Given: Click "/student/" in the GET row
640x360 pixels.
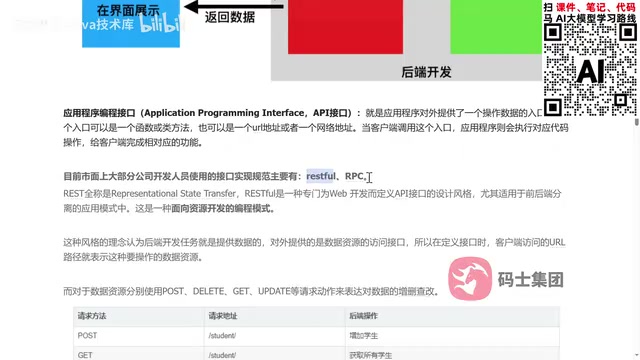Looking at the screenshot, I should 222,355.
